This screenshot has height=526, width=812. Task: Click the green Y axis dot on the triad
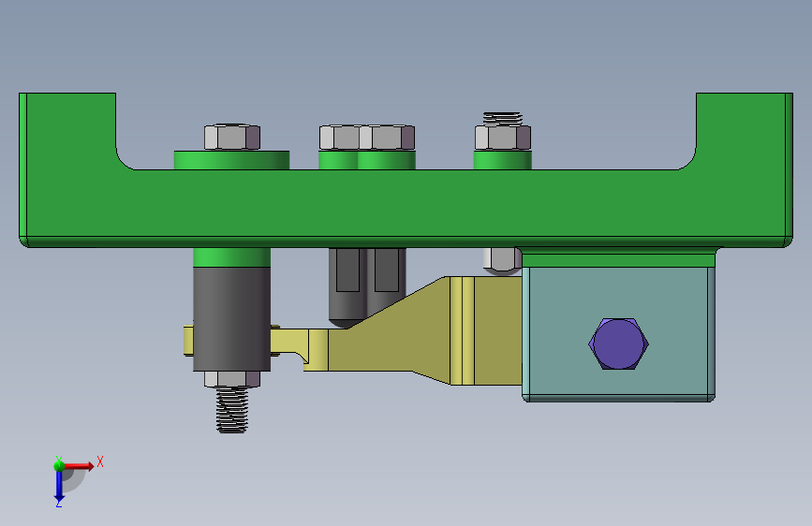pyautogui.click(x=59, y=465)
